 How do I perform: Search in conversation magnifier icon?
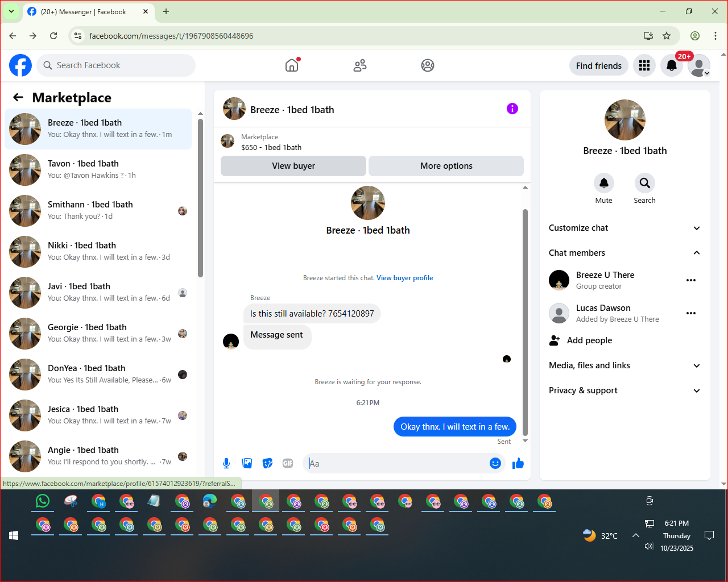click(644, 183)
